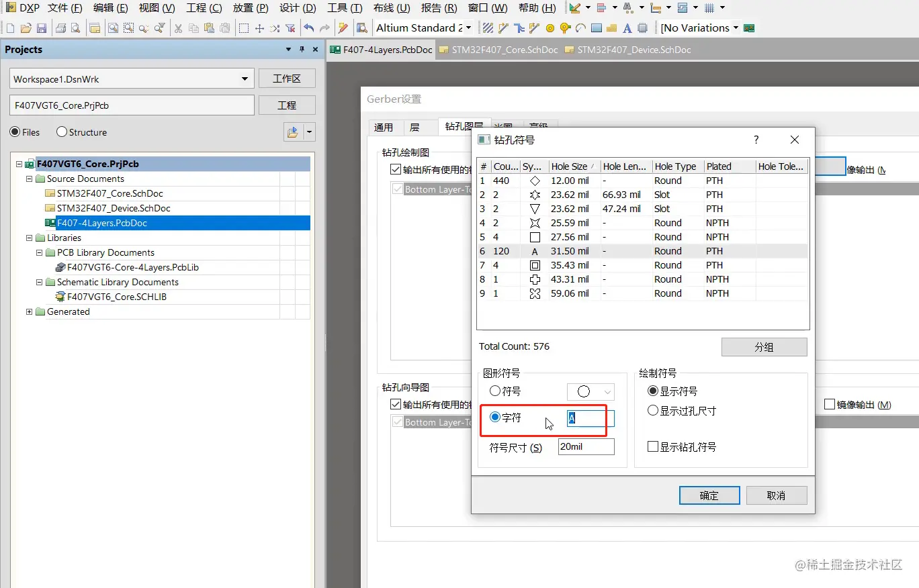Select the Place Component chip tool
Viewport: 919px width, 588px height.
click(642, 28)
